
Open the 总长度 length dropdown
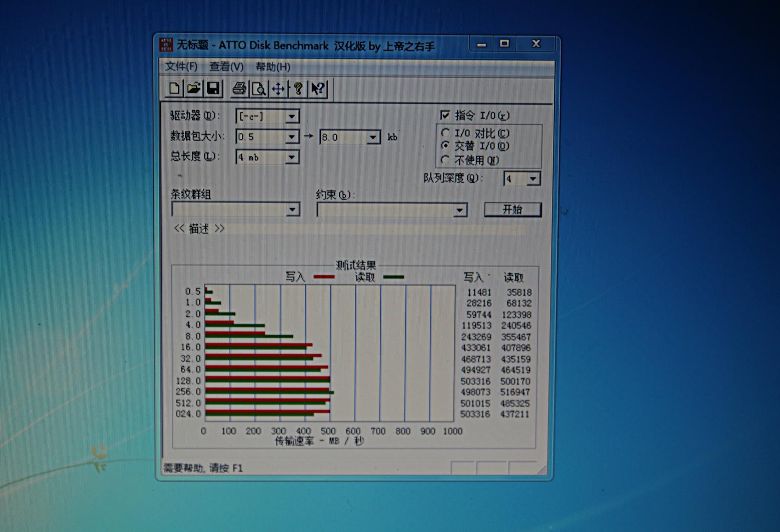[x=292, y=157]
